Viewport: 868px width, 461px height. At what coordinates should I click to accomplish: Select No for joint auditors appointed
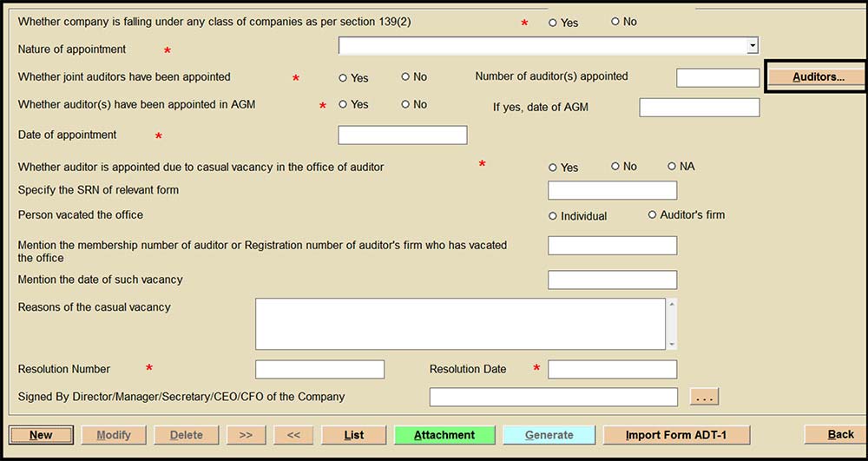[405, 77]
